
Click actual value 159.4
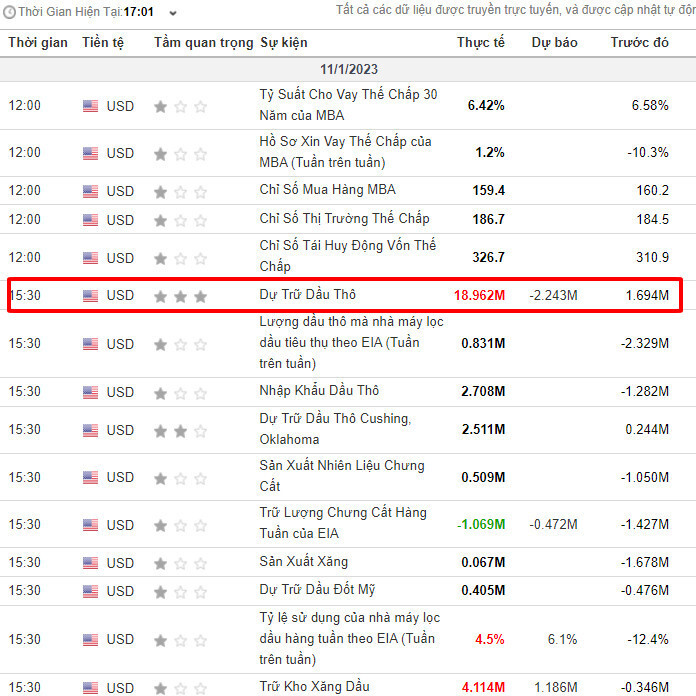[x=489, y=190]
